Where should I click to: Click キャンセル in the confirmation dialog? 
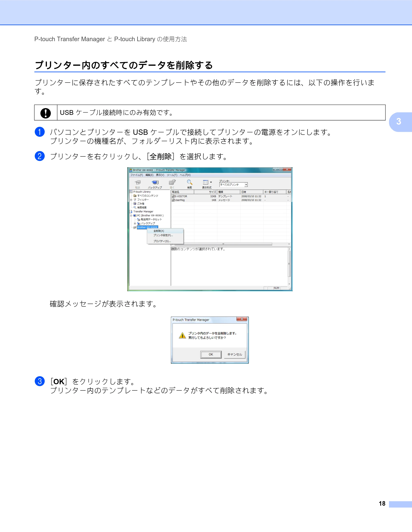pos(235,355)
